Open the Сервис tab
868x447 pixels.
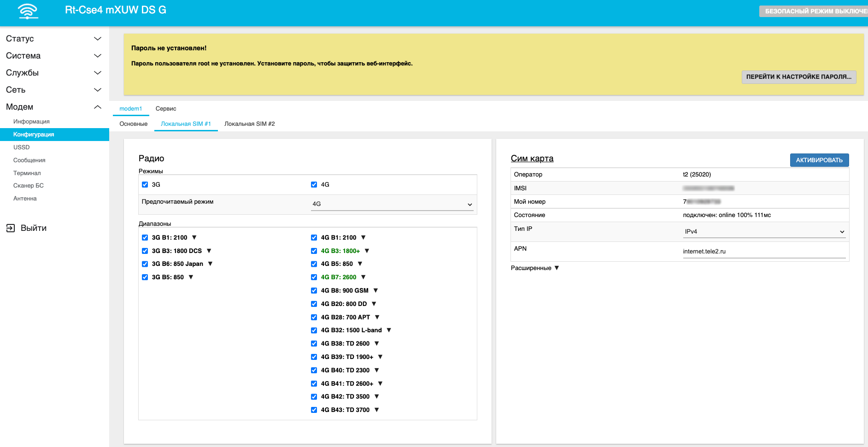166,109
